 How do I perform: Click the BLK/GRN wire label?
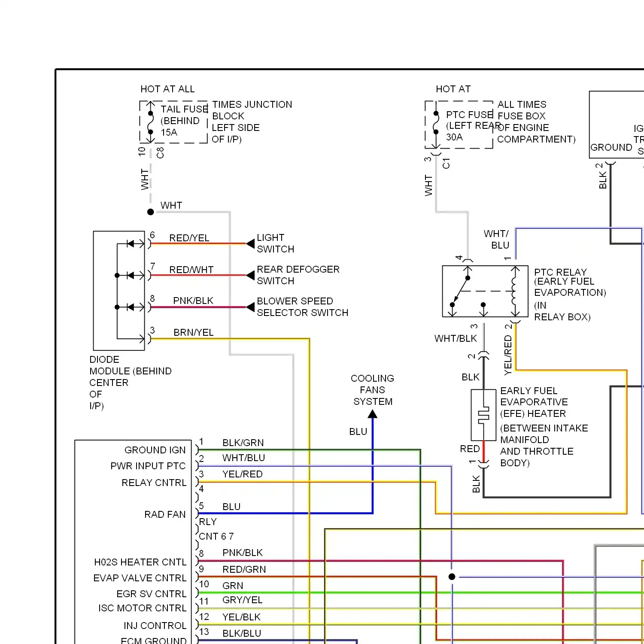tap(243, 443)
